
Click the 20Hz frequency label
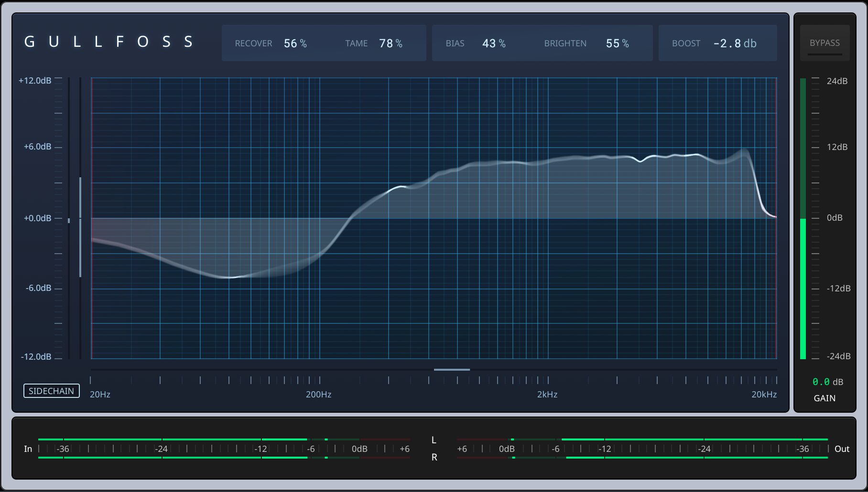pos(100,395)
